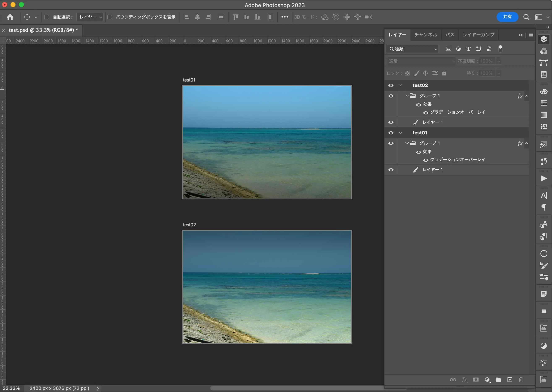Image resolution: width=552 pixels, height=392 pixels.
Task: Click the blue 共有 share button
Action: 507,17
